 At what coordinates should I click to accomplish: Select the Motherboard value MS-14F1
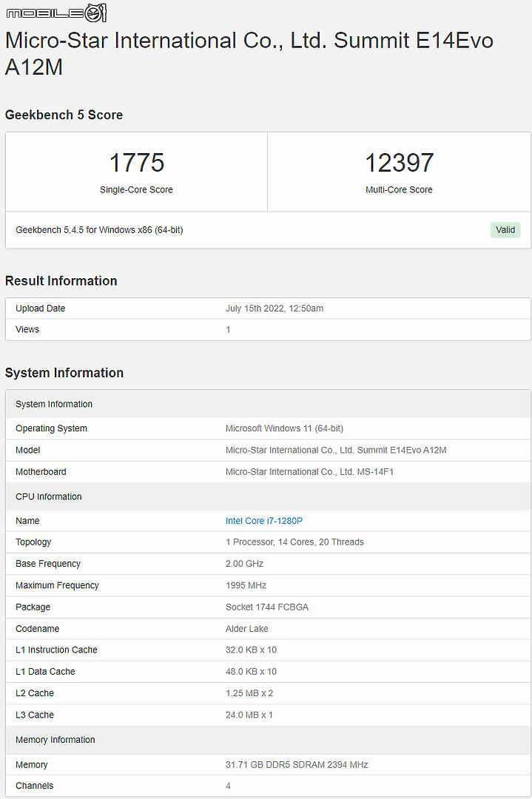[x=309, y=472]
